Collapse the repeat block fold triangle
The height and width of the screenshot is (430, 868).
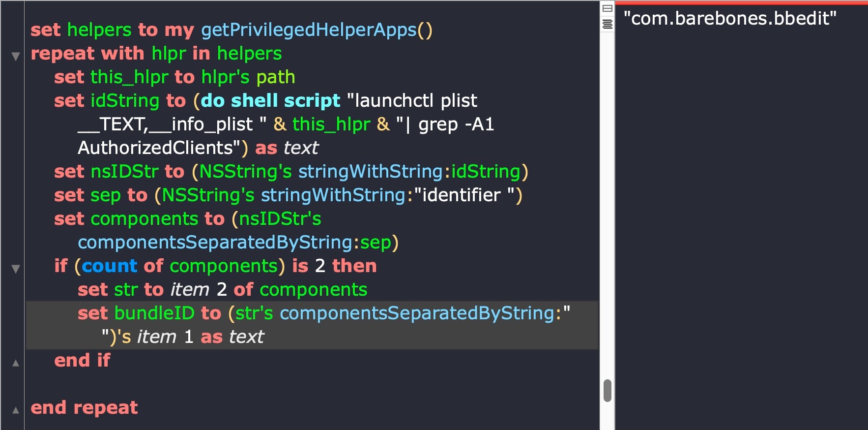tap(16, 56)
